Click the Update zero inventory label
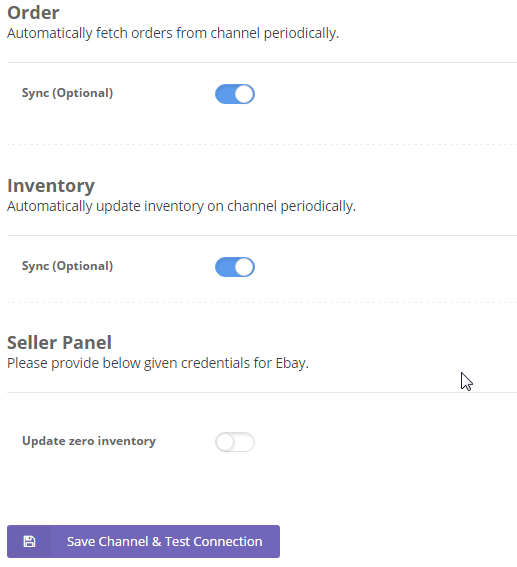517x567 pixels. pos(89,441)
